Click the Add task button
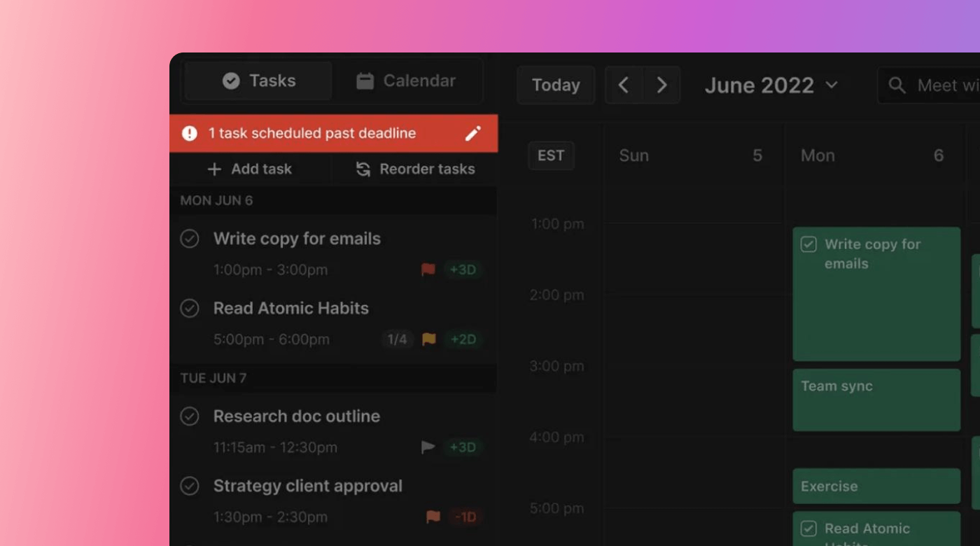This screenshot has height=546, width=980. (x=250, y=169)
